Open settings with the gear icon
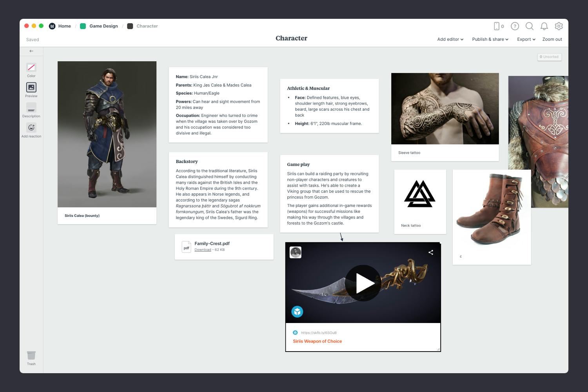Screen dimensions: 588x392 click(559, 26)
